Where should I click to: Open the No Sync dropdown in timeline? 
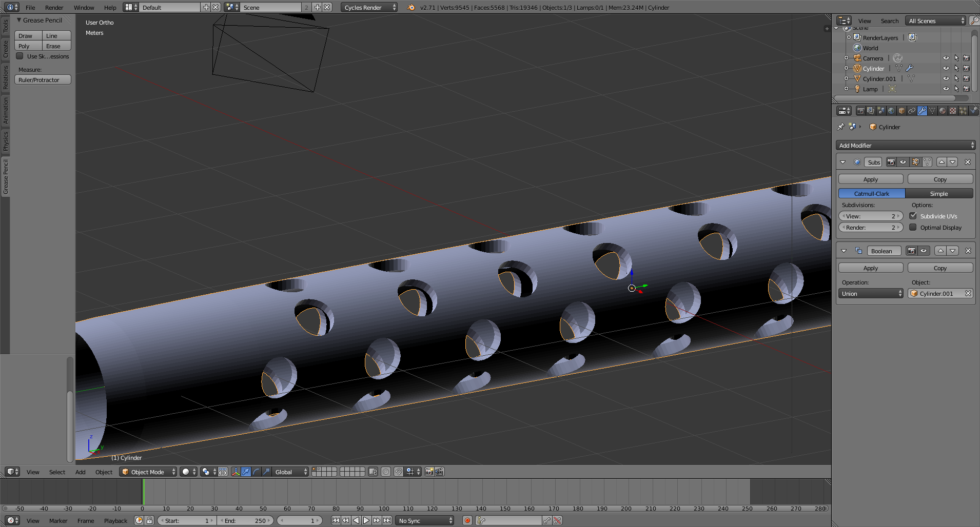(425, 520)
